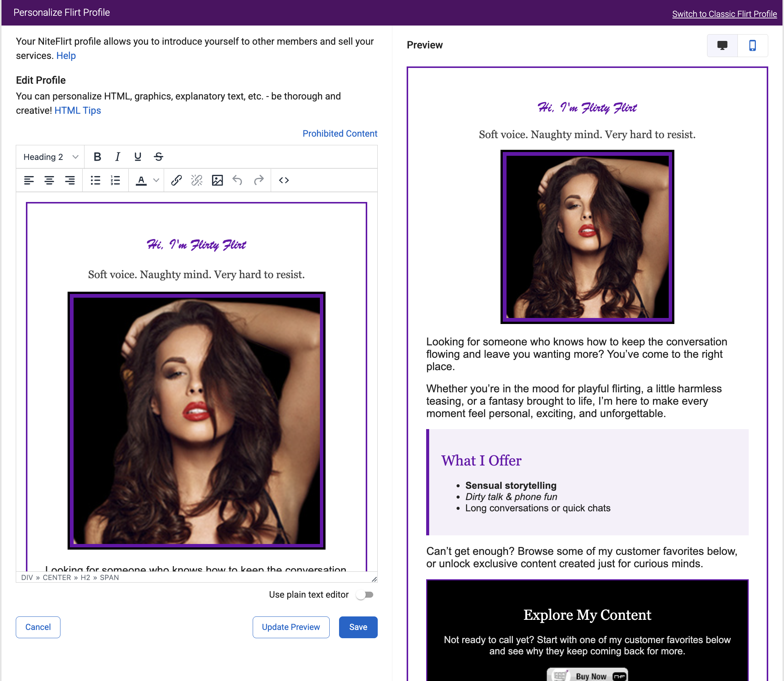This screenshot has height=681, width=784.
Task: Click 'Explore My Content' heading in preview
Action: click(x=587, y=615)
